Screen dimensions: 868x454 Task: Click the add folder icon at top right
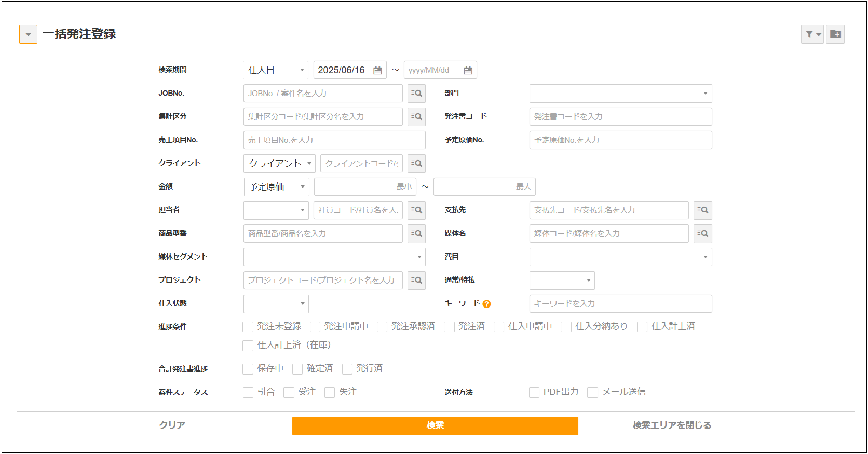(835, 34)
